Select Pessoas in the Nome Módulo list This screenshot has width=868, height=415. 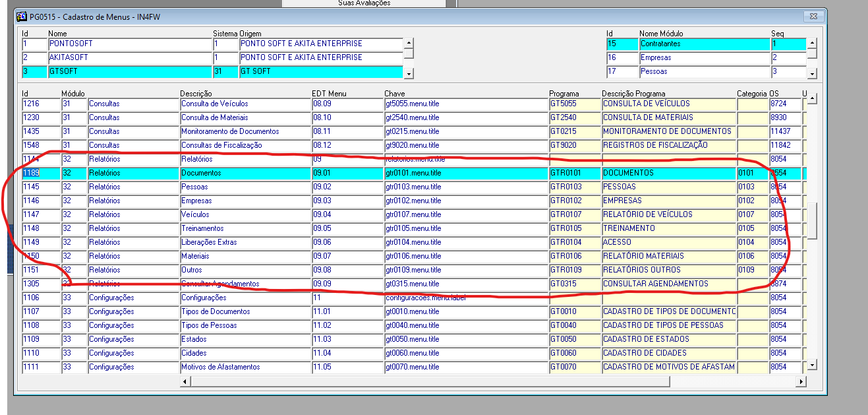pyautogui.click(x=704, y=71)
